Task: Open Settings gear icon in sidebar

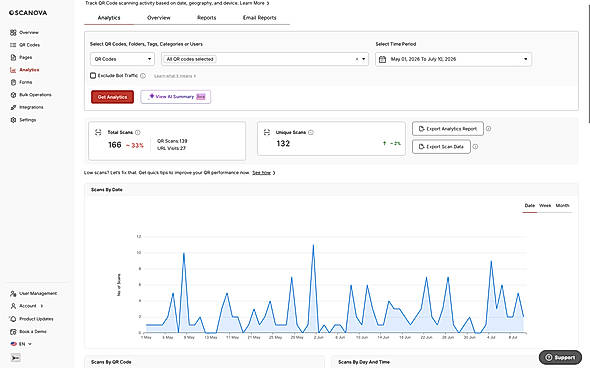Action: [x=13, y=120]
